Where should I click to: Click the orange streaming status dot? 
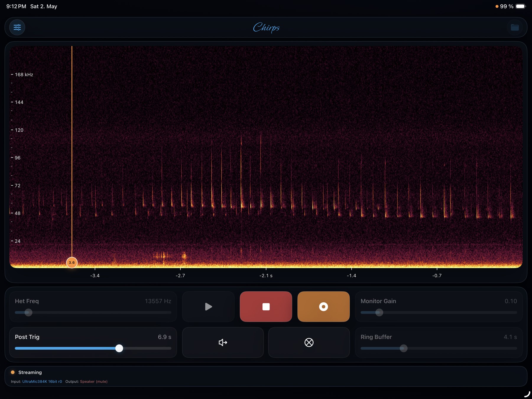coord(13,372)
